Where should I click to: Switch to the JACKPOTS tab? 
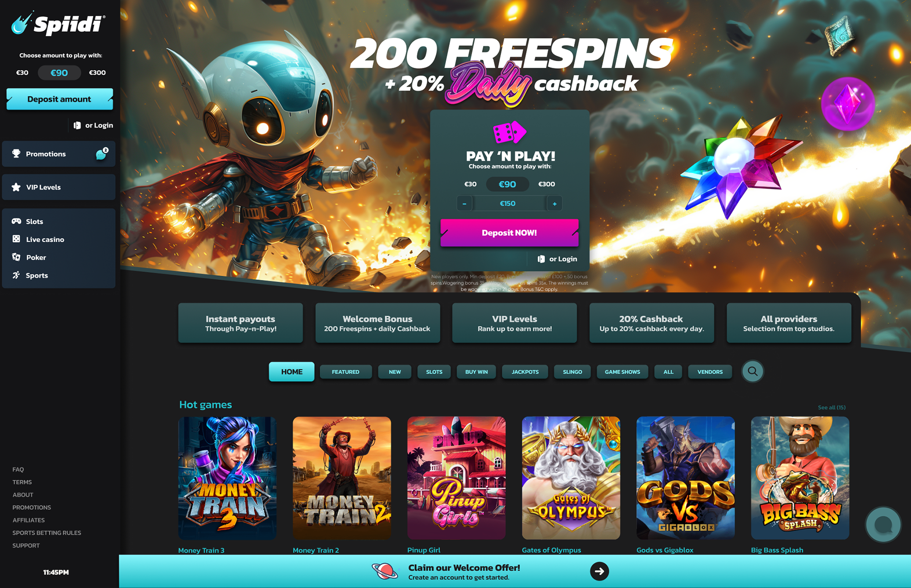pyautogui.click(x=525, y=372)
